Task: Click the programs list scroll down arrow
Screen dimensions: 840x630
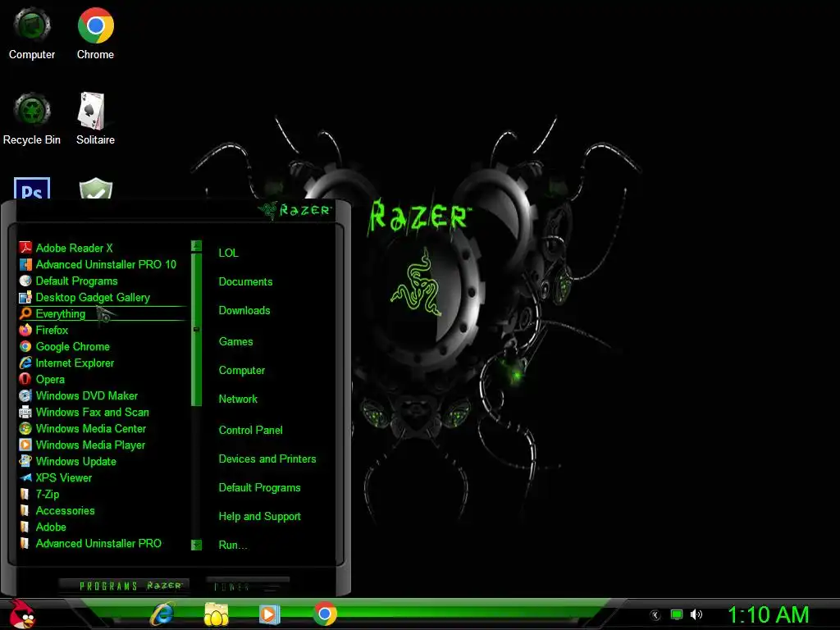Action: click(x=197, y=545)
